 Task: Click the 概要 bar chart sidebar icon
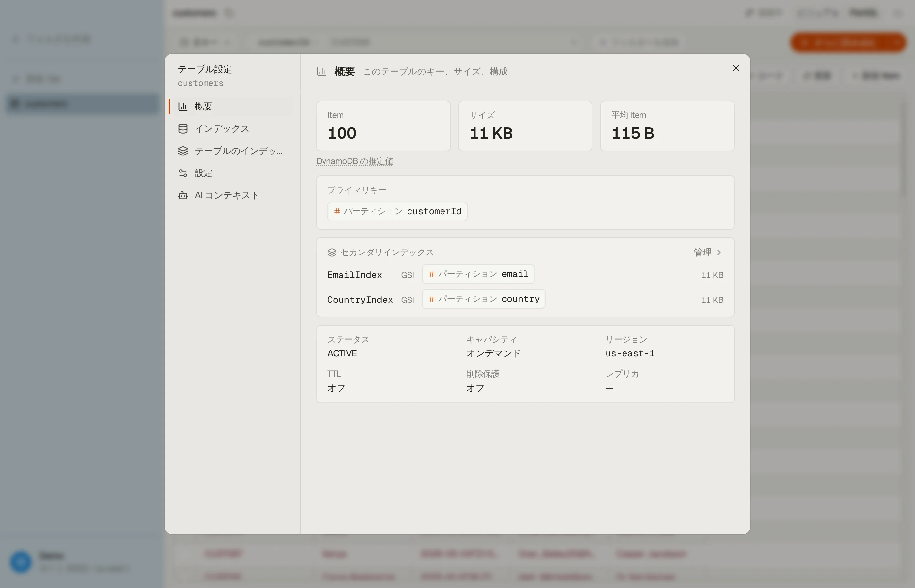183,106
